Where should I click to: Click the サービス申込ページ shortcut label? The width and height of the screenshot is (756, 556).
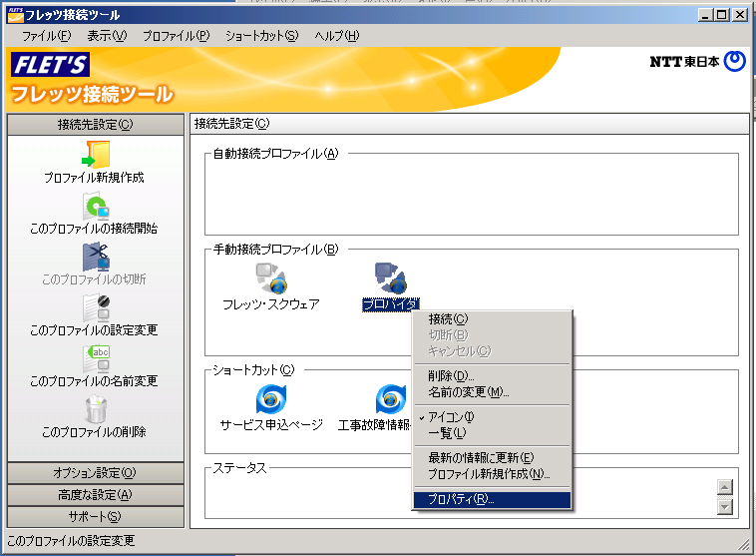click(x=271, y=424)
